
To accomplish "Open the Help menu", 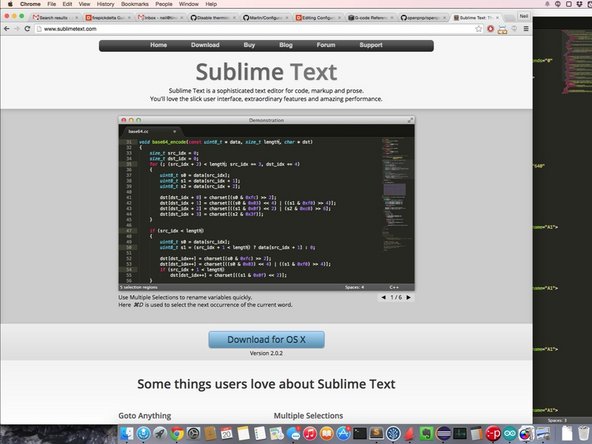I will 211,4.
